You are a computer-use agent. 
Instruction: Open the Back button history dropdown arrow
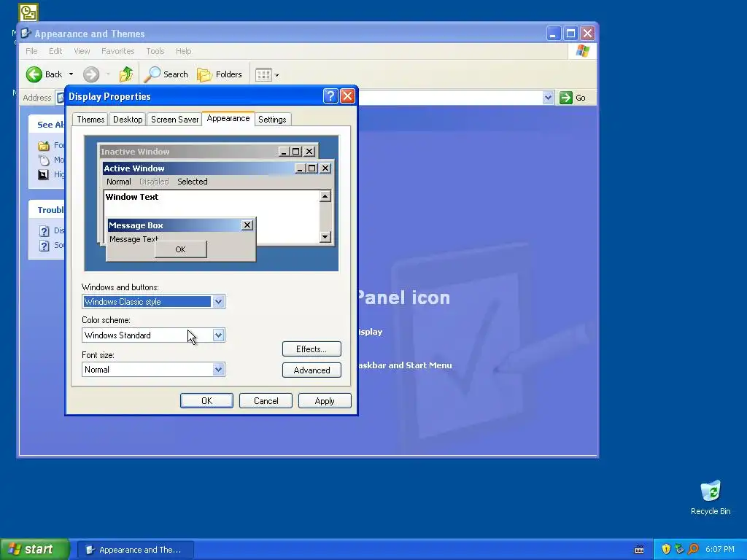[71, 74]
